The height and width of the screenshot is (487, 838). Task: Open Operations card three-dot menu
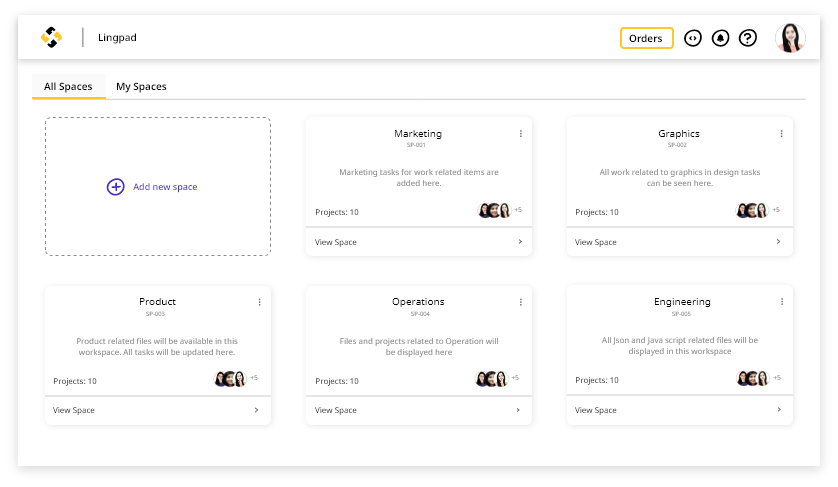[521, 302]
